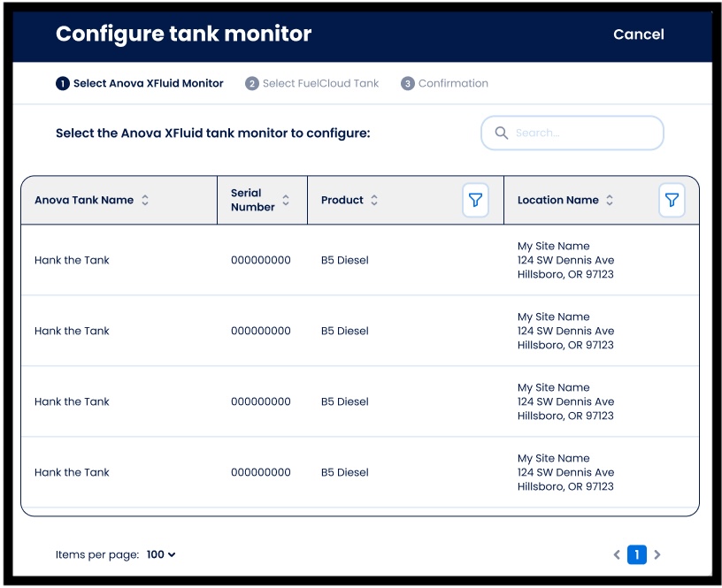Image resolution: width=722 pixels, height=588 pixels.
Task: Click the Location Name header label
Action: (558, 200)
